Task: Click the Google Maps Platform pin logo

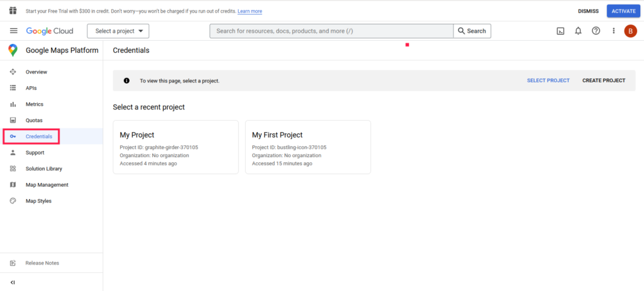Action: pyautogui.click(x=13, y=50)
